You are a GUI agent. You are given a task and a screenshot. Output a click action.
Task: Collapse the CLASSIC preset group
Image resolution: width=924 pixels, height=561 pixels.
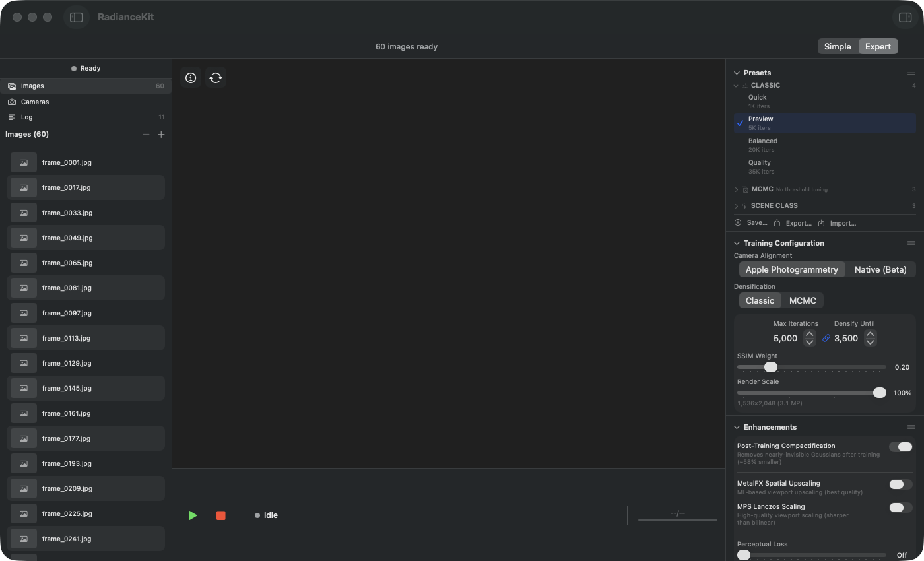click(x=737, y=85)
